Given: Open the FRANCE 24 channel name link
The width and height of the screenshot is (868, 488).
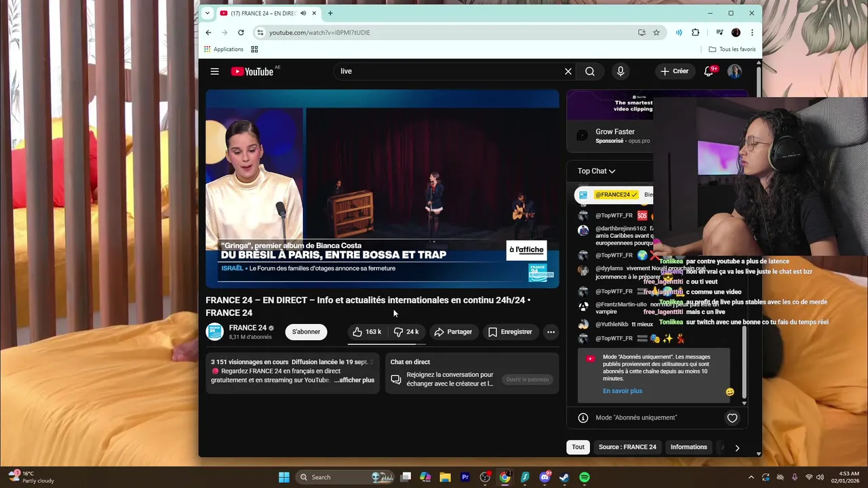Looking at the screenshot, I should (x=248, y=327).
